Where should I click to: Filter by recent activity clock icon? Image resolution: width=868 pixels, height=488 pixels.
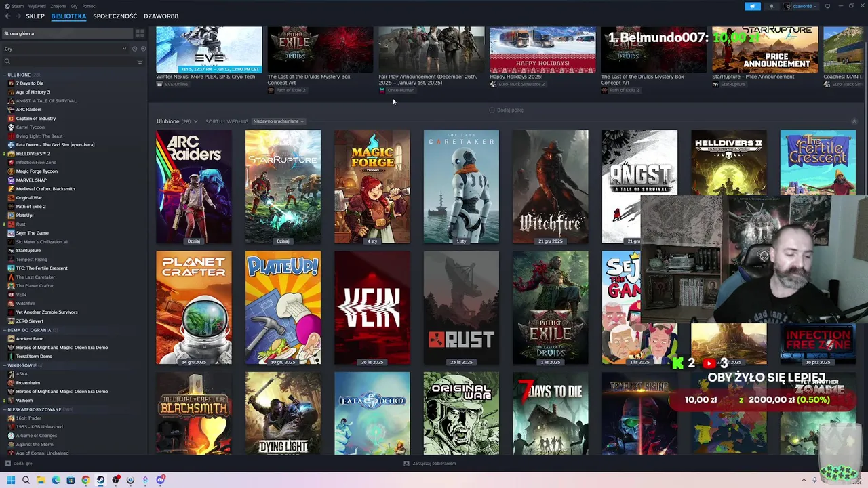pos(134,49)
